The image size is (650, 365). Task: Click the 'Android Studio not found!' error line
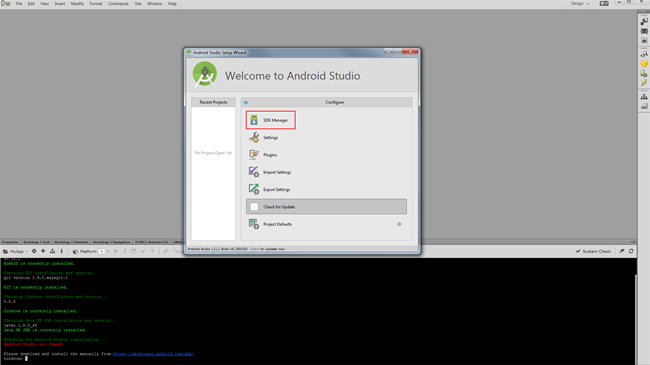coord(33,344)
